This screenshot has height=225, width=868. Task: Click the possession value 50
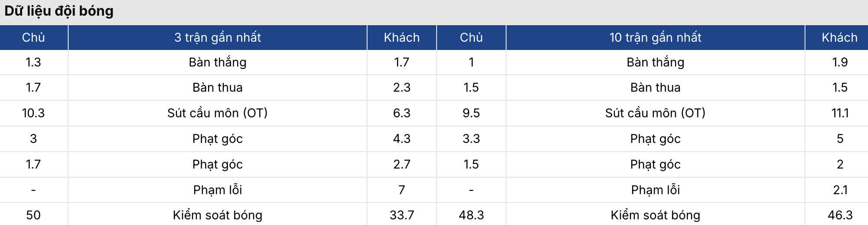tap(33, 215)
